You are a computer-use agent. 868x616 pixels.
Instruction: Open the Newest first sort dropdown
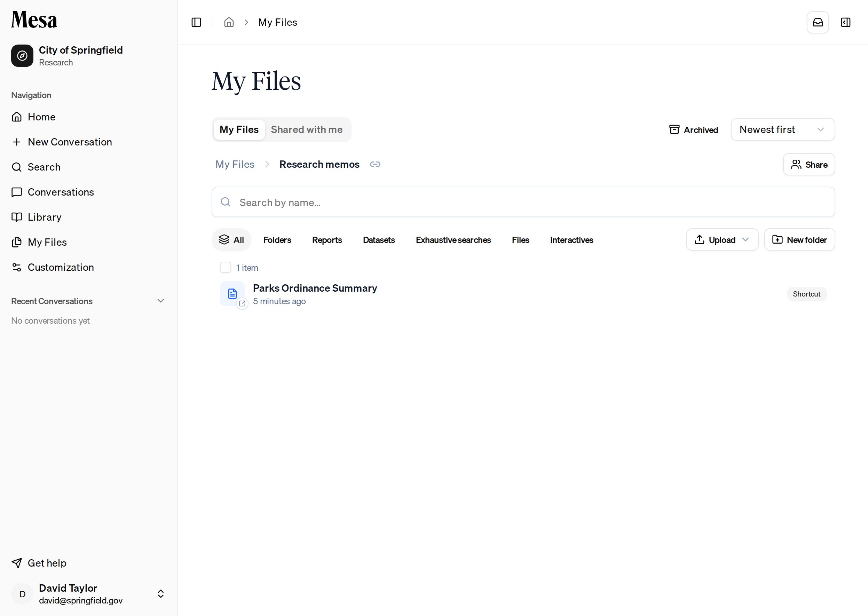click(x=783, y=129)
